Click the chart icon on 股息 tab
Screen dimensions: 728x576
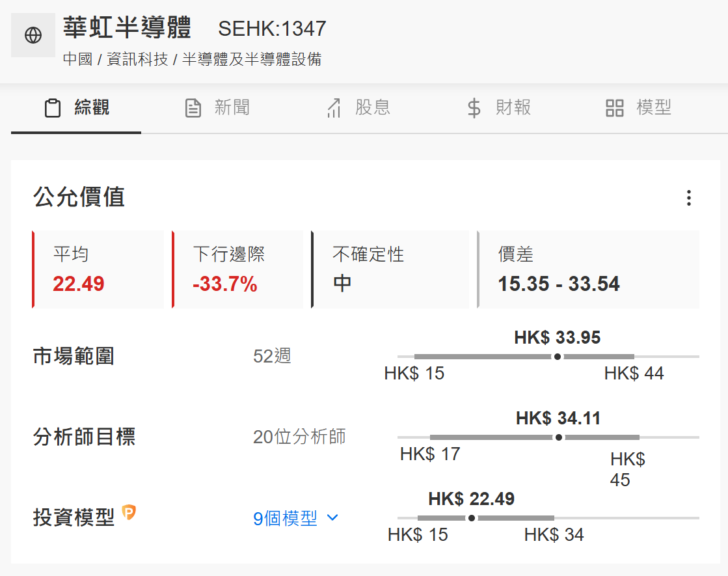coord(334,108)
